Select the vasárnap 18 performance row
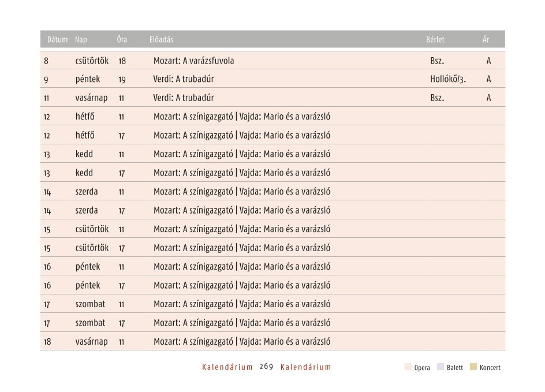545x392 pixels. coord(272,341)
